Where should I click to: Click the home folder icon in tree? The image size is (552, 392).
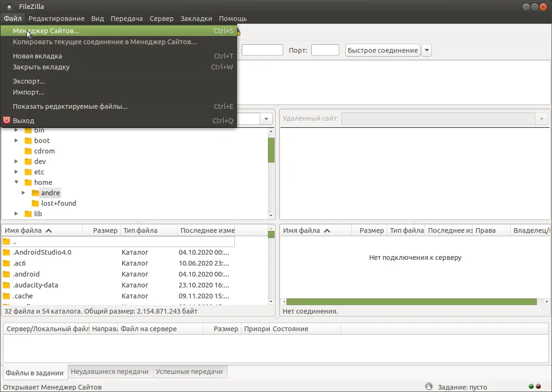(x=28, y=182)
